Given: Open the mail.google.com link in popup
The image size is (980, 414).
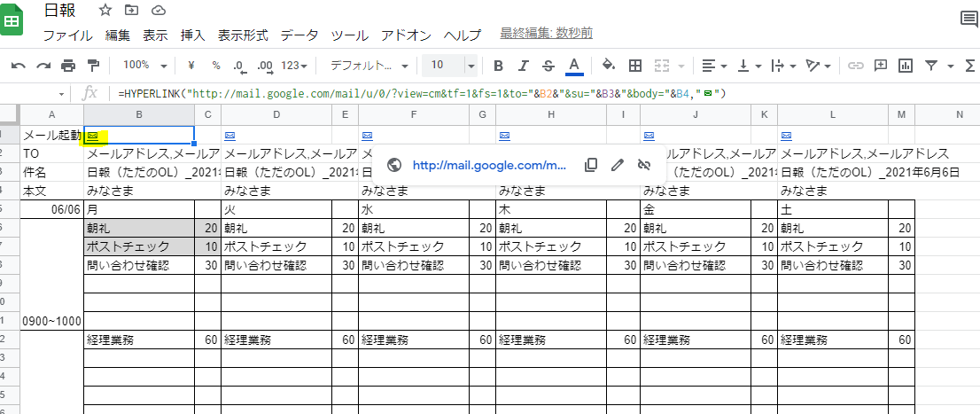Looking at the screenshot, I should [489, 165].
